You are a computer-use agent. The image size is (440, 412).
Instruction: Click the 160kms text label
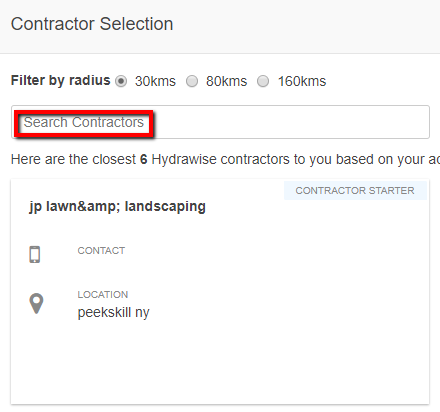point(302,81)
